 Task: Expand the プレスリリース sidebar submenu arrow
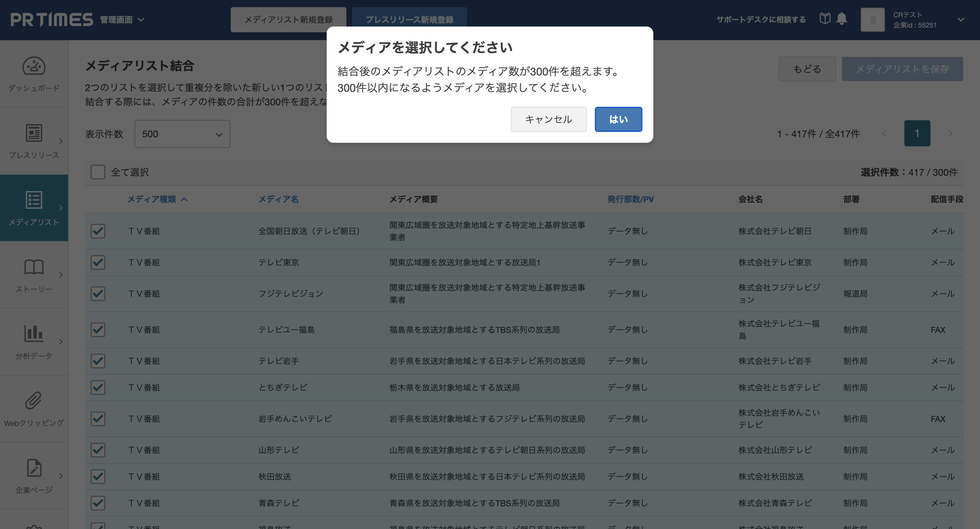pos(61,141)
